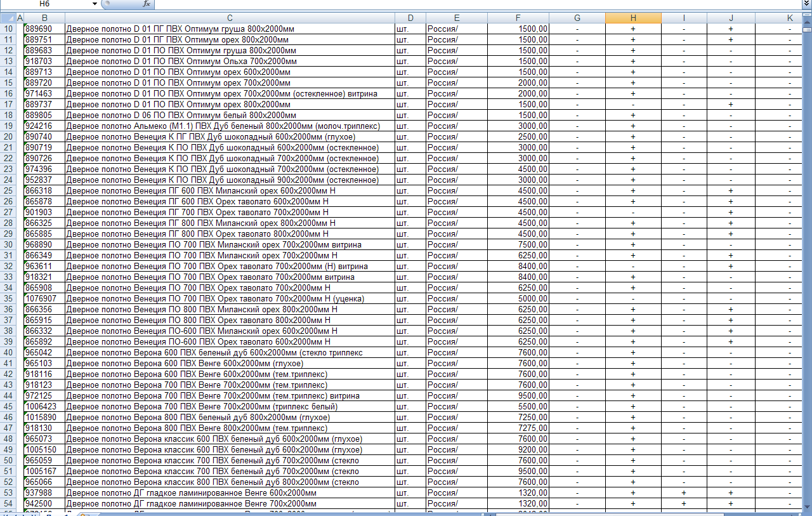The width and height of the screenshot is (812, 516).
Task: Click price 7500,00 in row 30
Action: click(518, 244)
